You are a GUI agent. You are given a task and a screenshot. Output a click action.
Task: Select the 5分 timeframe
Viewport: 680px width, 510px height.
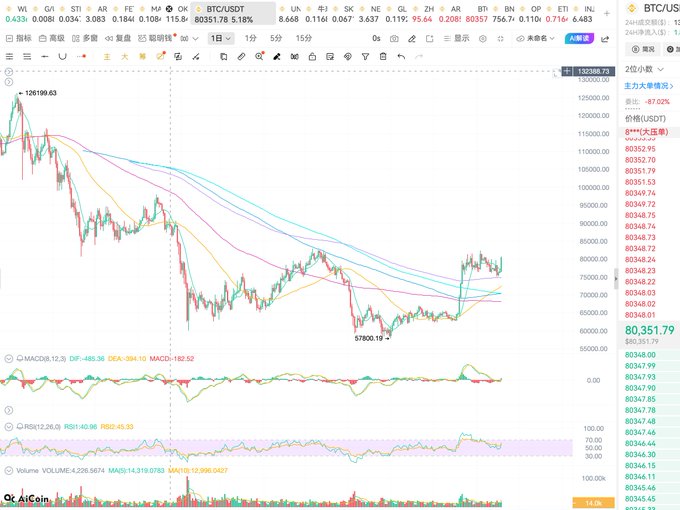pyautogui.click(x=276, y=38)
